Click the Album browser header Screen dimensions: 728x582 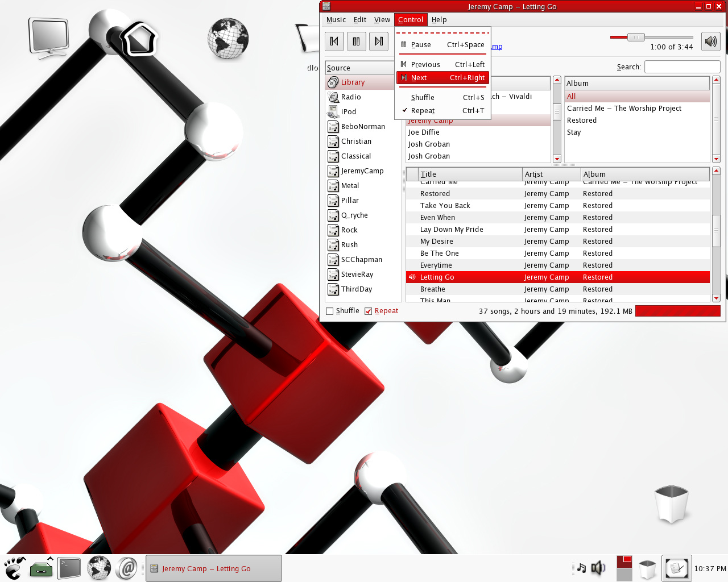pyautogui.click(x=637, y=84)
